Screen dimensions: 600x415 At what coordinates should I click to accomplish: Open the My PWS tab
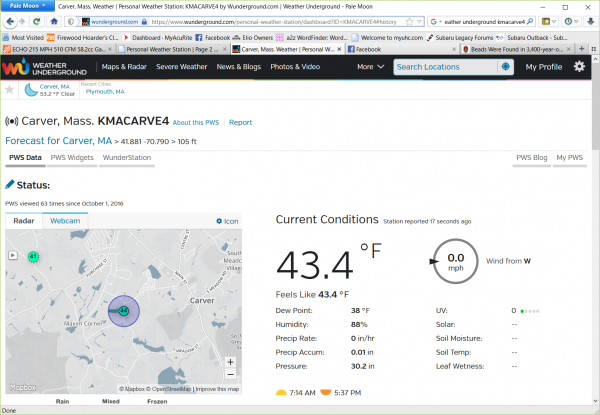point(569,158)
